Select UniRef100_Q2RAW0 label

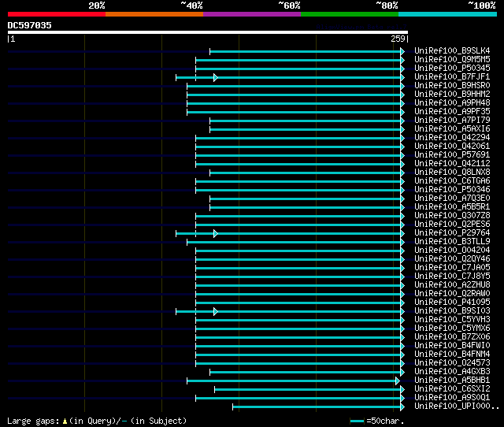point(452,294)
